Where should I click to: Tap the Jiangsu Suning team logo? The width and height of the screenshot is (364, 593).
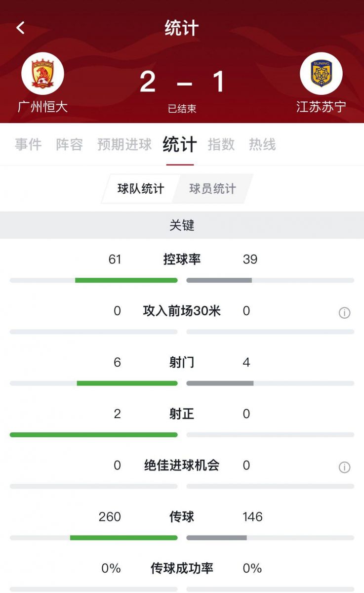[321, 74]
